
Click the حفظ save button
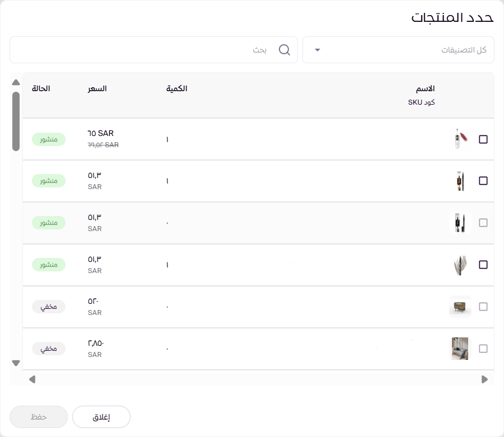pyautogui.click(x=39, y=417)
